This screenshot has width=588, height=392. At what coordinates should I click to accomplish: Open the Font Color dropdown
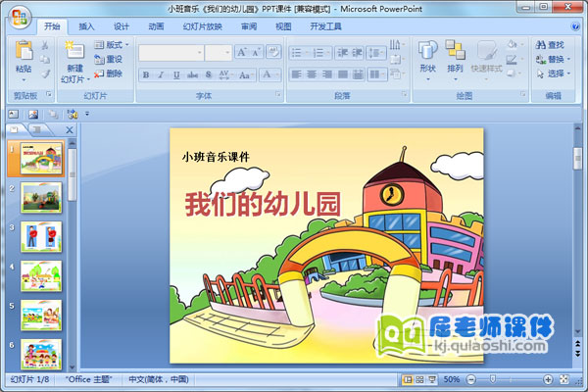[269, 74]
